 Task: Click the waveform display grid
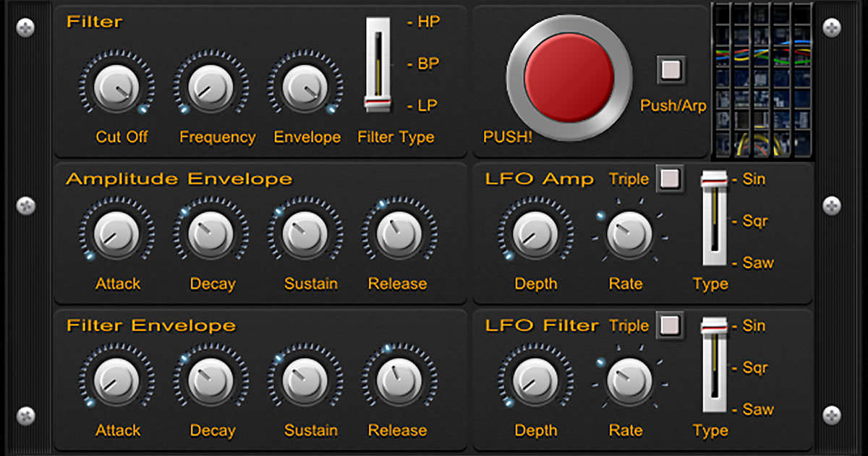763,80
